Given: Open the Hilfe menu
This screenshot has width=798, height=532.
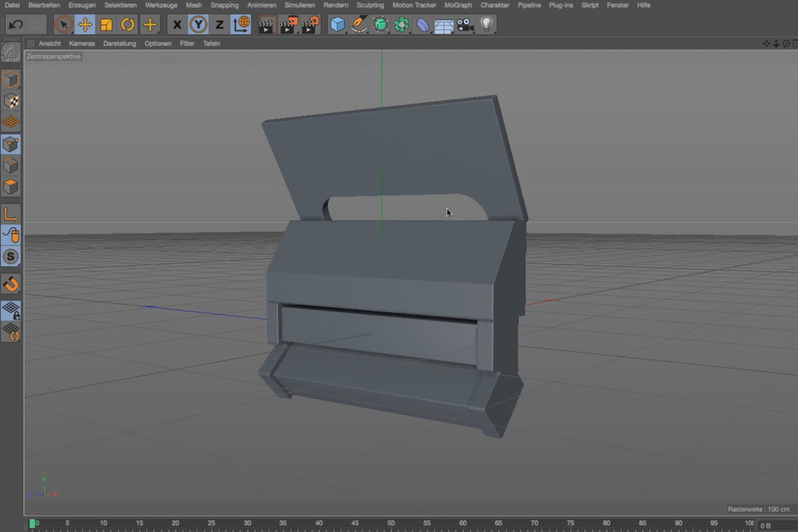Looking at the screenshot, I should pos(644,5).
